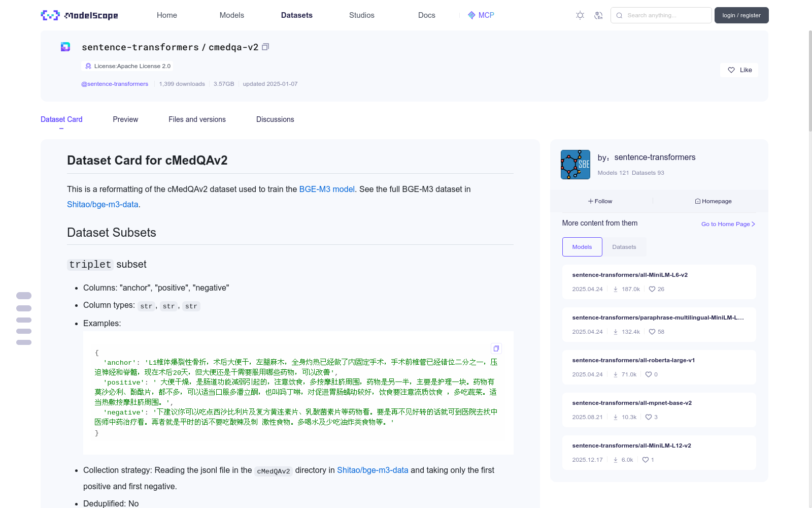The width and height of the screenshot is (812, 508).
Task: Open the BGE-M3 model link
Action: (327, 189)
